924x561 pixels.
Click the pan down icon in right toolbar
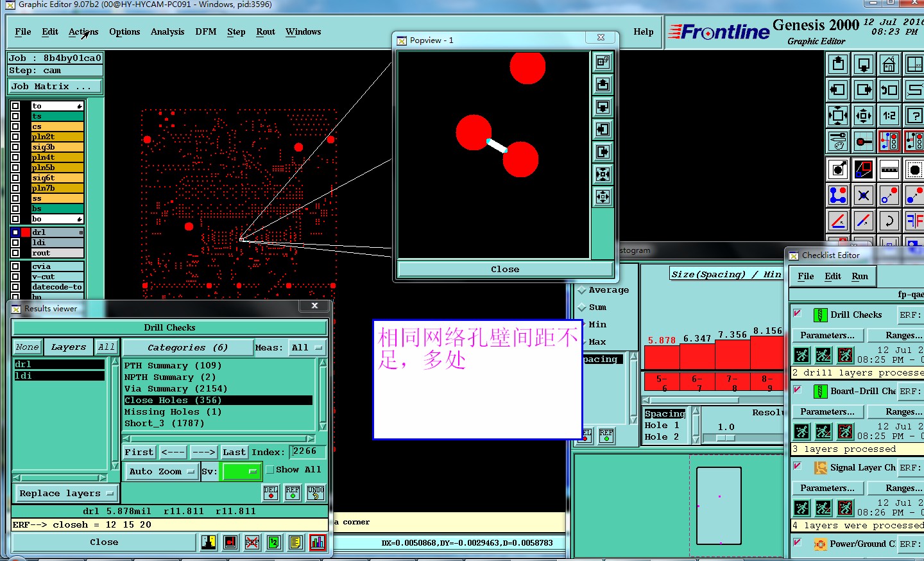tap(864, 64)
